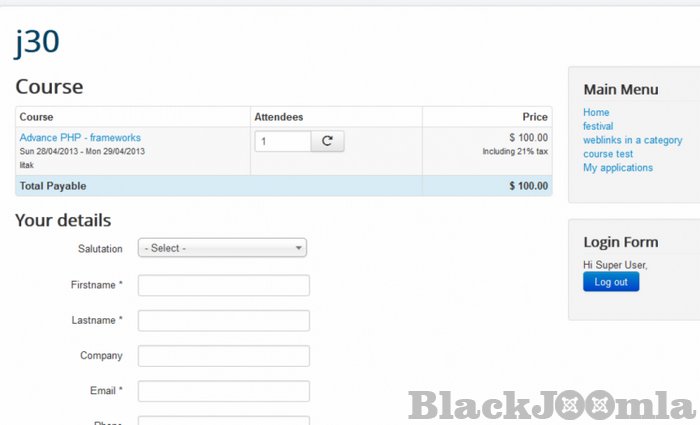Click the refresh attendees icon button
700x425 pixels.
point(328,142)
